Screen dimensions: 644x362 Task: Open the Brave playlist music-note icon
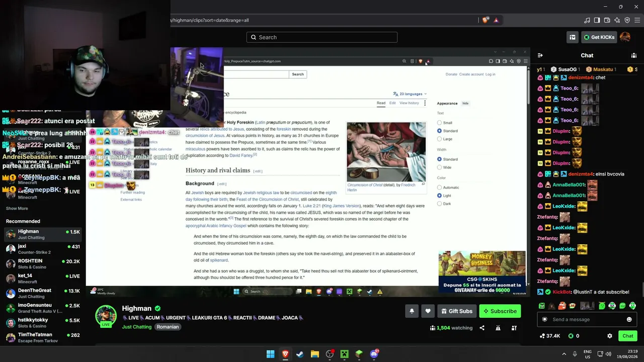(x=587, y=20)
